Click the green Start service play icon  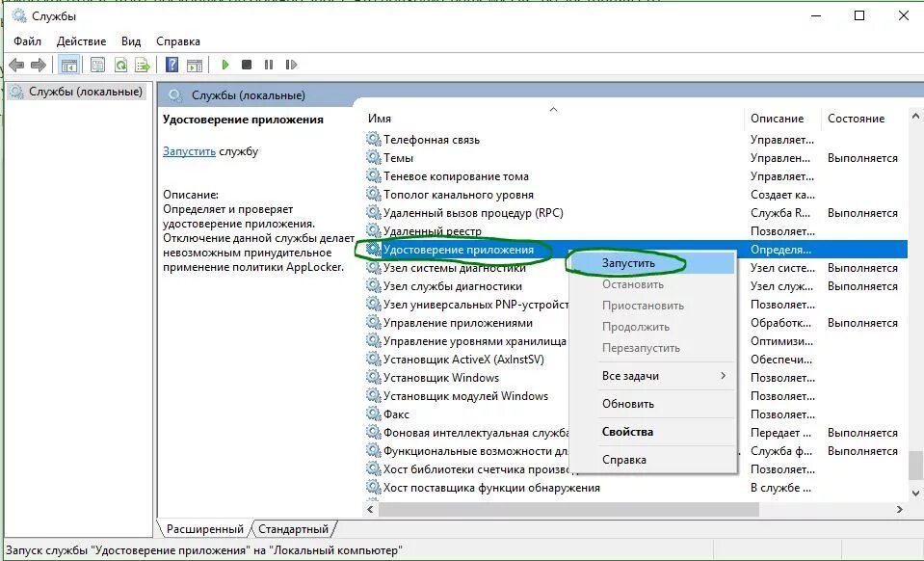pos(225,65)
